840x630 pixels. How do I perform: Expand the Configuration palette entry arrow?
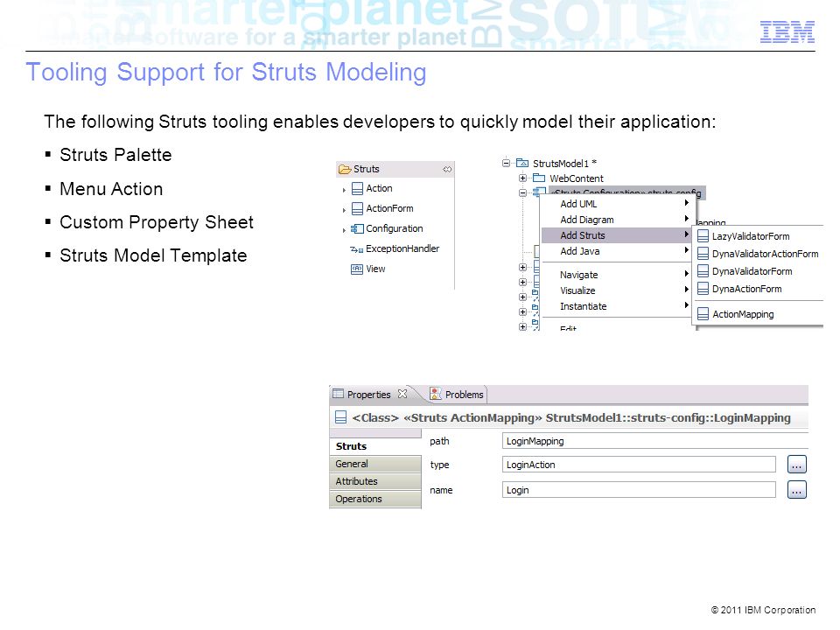344,230
